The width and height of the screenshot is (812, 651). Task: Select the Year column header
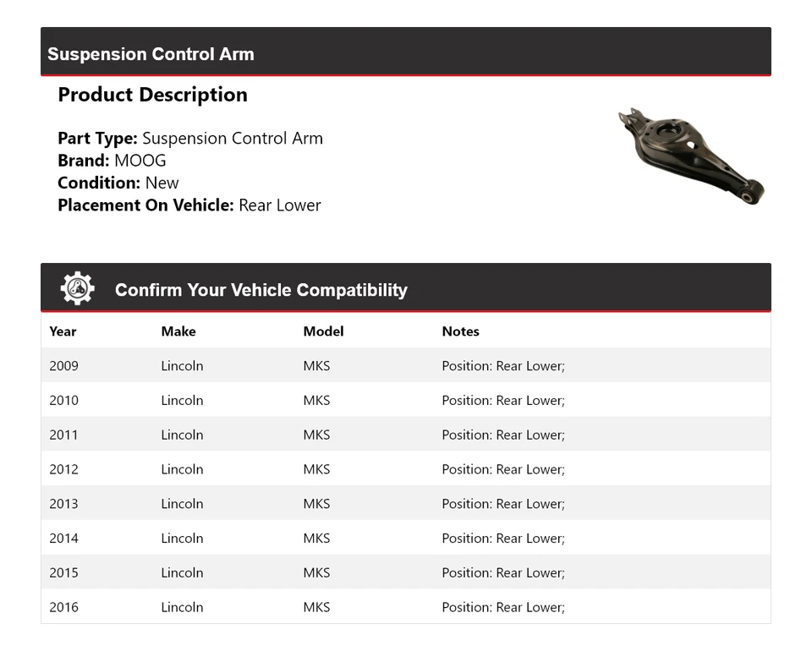[63, 331]
